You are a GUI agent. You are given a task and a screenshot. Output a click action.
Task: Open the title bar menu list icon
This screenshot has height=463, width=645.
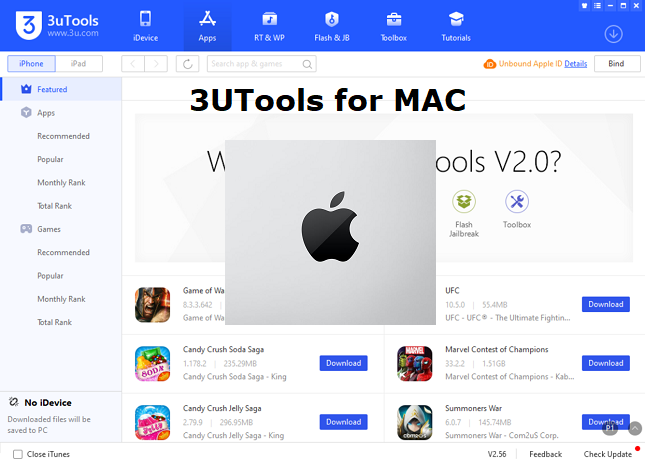point(597,6)
